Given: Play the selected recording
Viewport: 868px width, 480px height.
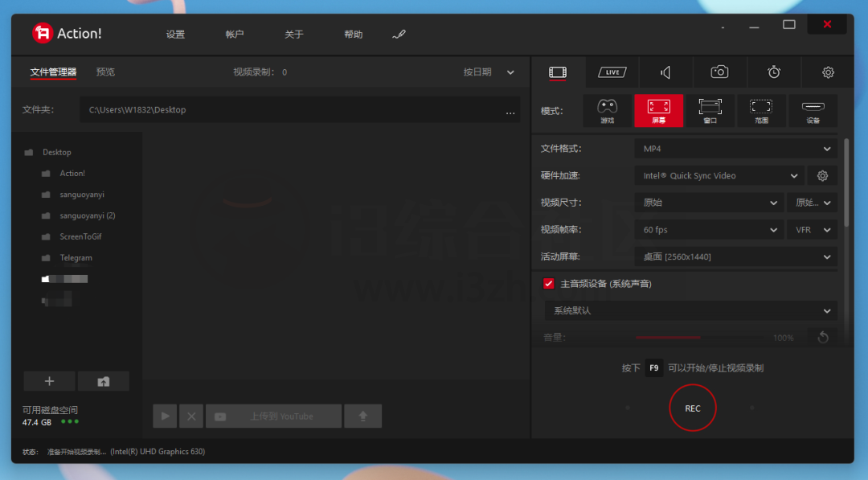Looking at the screenshot, I should coord(165,416).
